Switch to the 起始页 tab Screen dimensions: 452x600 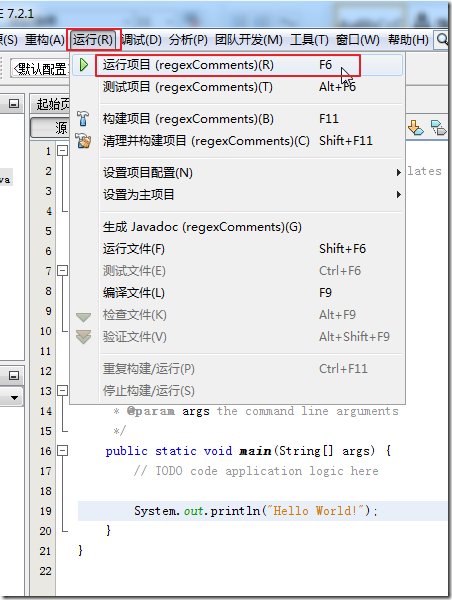click(51, 104)
